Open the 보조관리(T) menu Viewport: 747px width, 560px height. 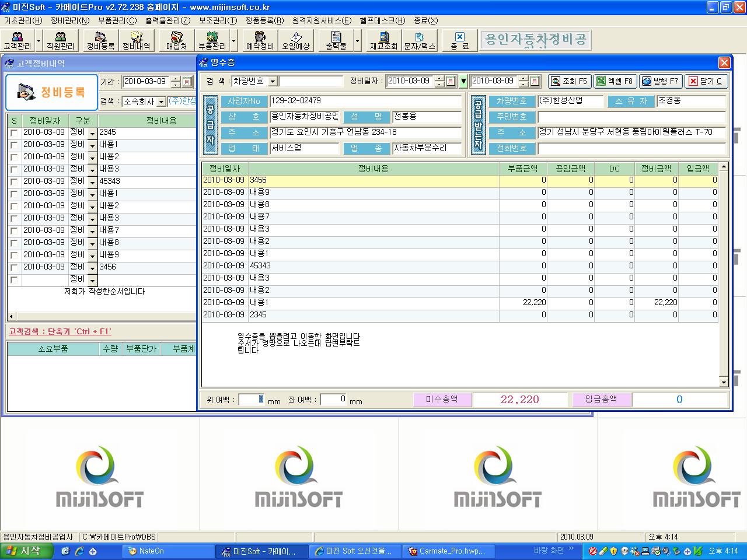(x=218, y=20)
